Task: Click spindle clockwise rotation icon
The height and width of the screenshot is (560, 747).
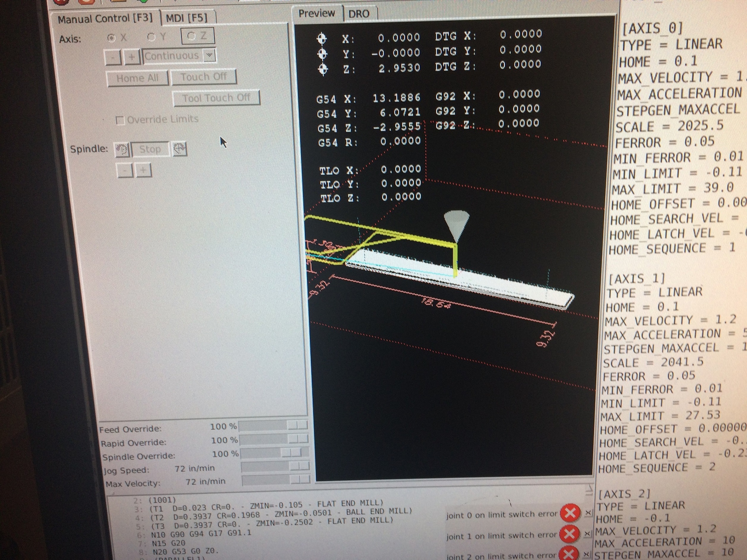Action: 180,149
